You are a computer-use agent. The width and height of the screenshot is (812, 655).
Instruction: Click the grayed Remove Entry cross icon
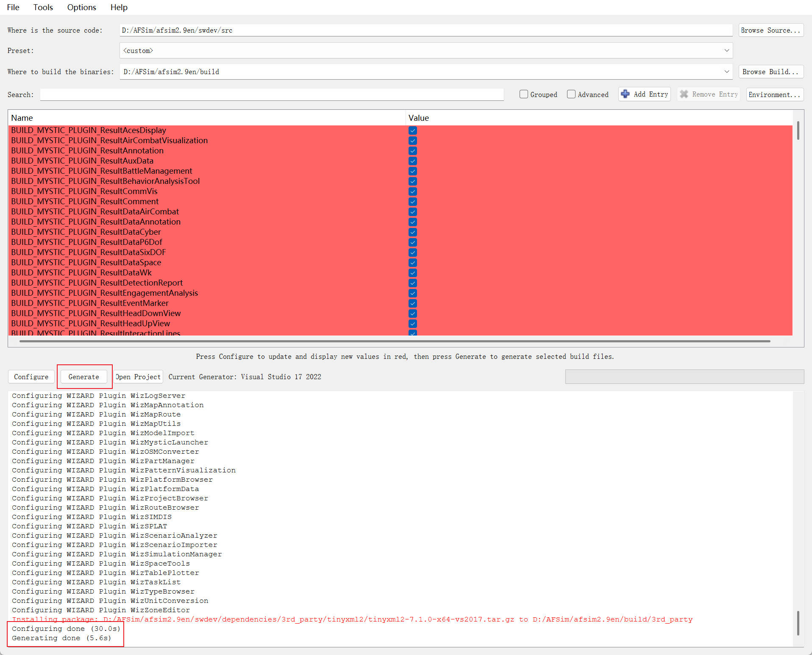click(684, 94)
